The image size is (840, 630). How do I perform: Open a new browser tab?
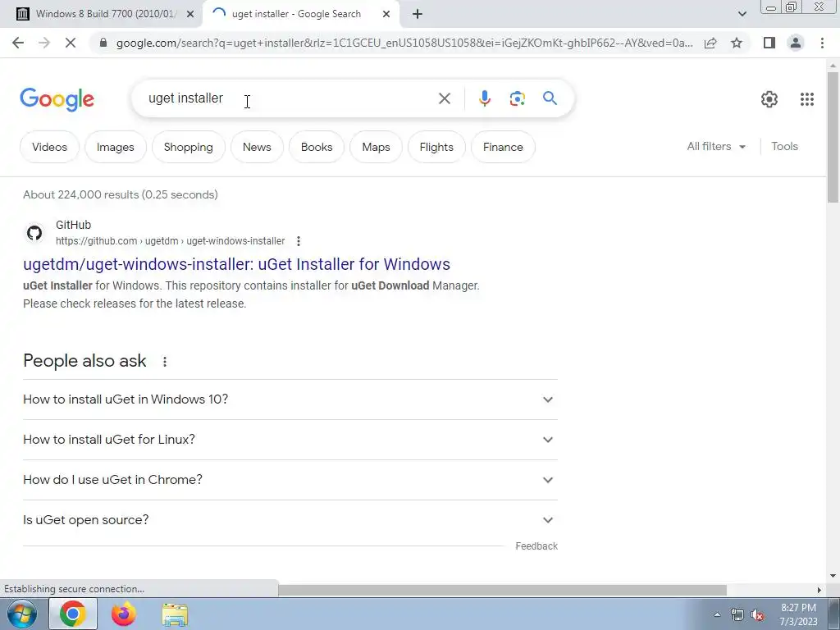click(418, 14)
